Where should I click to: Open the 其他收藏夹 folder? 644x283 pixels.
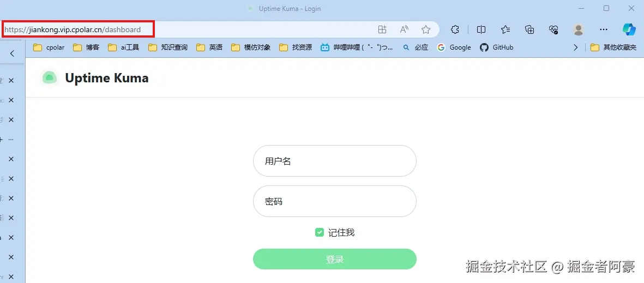(x=613, y=47)
